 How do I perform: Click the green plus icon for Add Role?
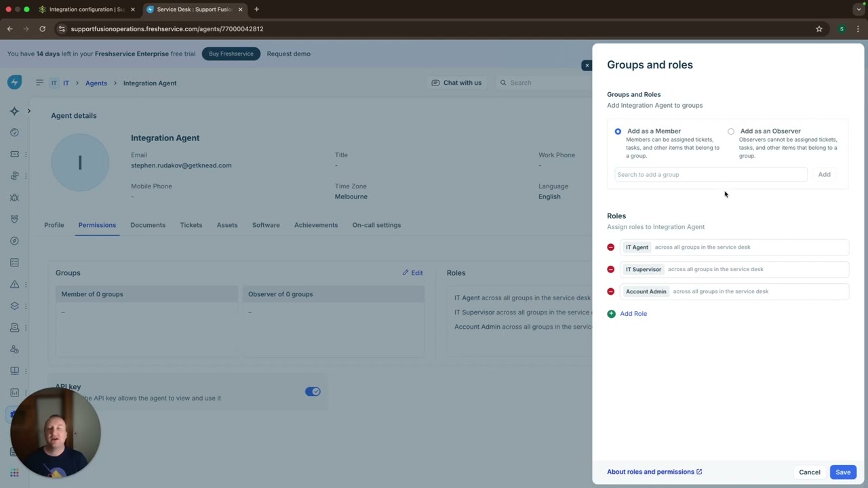611,314
